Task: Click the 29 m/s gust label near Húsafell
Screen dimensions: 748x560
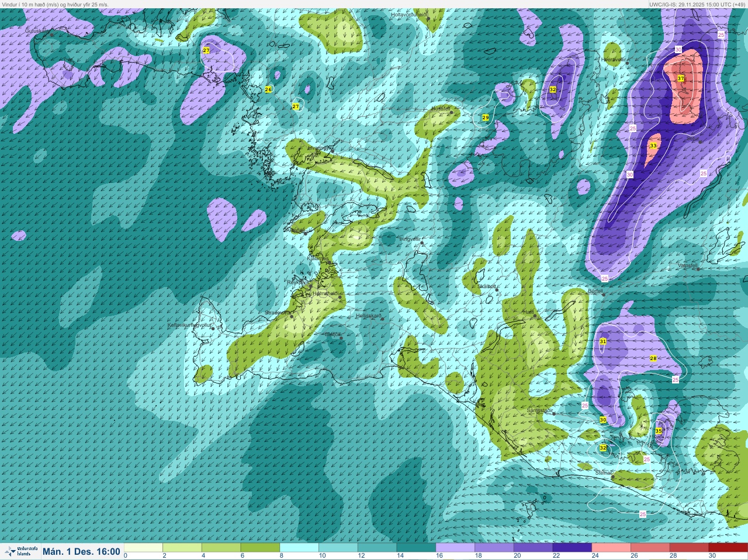Action: 485,117
